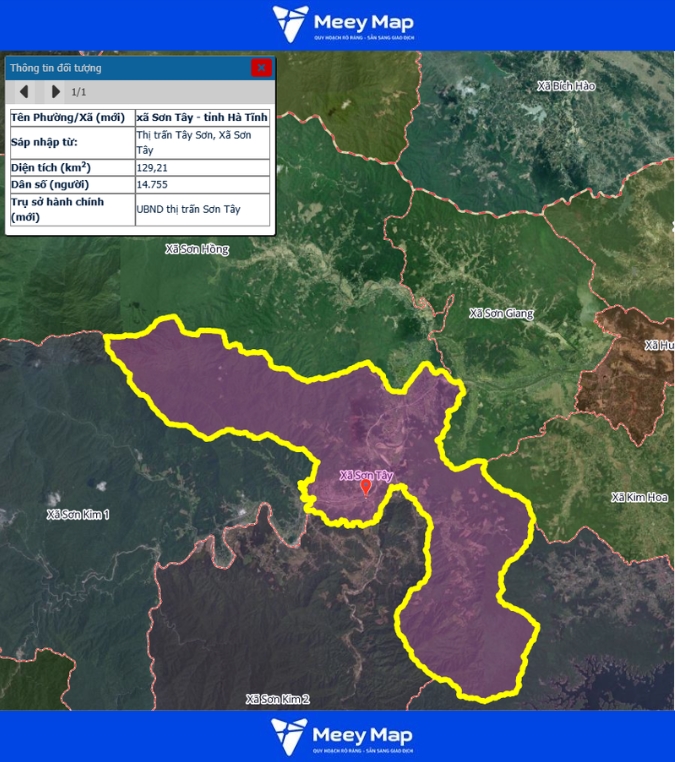
Task: Click the pink Xã Sơn Tây label
Action: point(366,475)
